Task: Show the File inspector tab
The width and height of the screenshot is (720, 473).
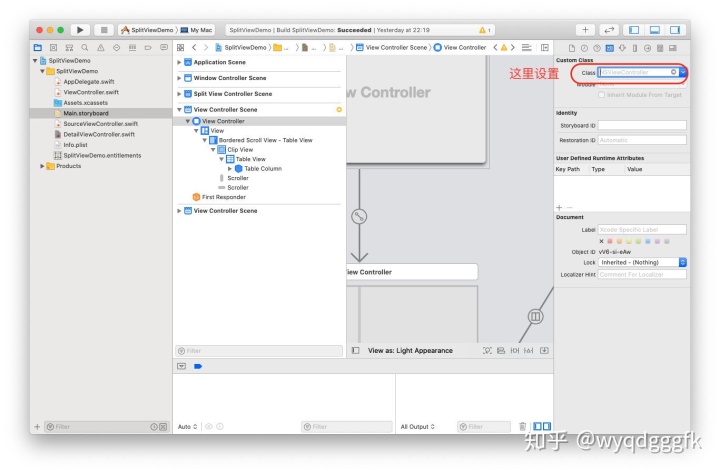Action: point(572,48)
